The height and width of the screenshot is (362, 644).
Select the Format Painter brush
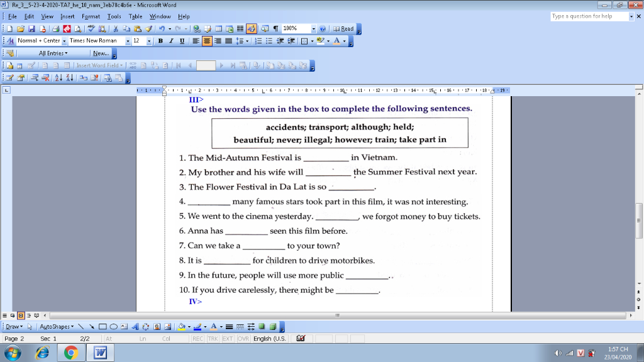[x=148, y=29]
